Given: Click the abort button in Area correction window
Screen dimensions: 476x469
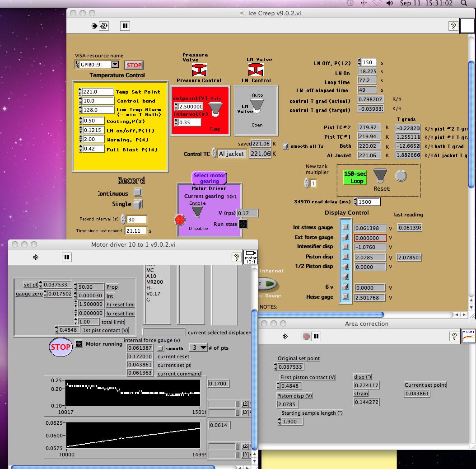Looking at the screenshot, I should point(306,336).
